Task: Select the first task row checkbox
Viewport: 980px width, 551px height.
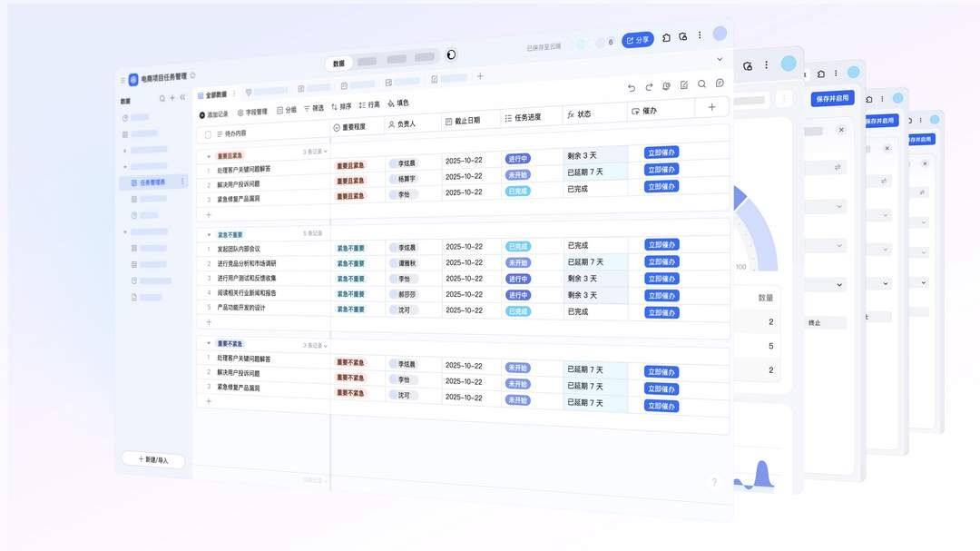Action: click(208, 168)
